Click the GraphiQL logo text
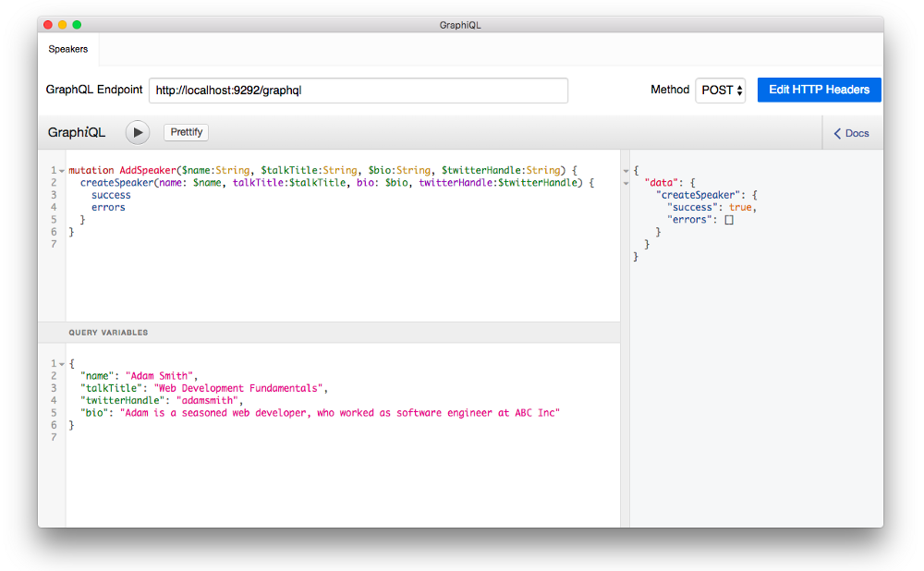The image size is (924, 571). 77,132
